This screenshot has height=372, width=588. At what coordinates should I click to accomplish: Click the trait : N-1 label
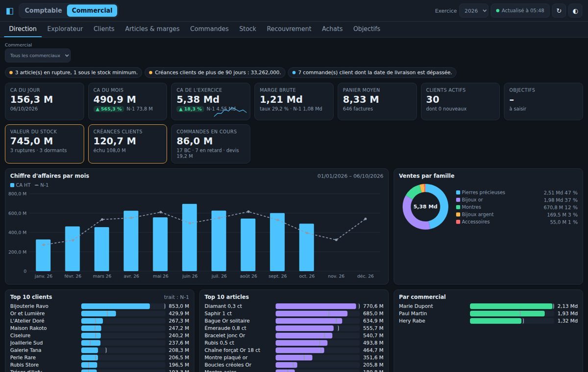click(x=176, y=297)
